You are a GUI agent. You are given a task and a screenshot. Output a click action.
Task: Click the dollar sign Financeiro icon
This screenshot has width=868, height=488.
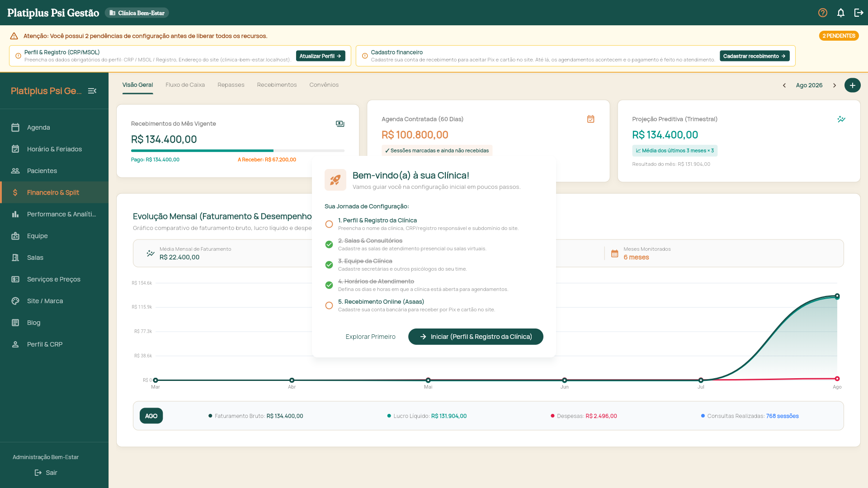tap(15, 192)
